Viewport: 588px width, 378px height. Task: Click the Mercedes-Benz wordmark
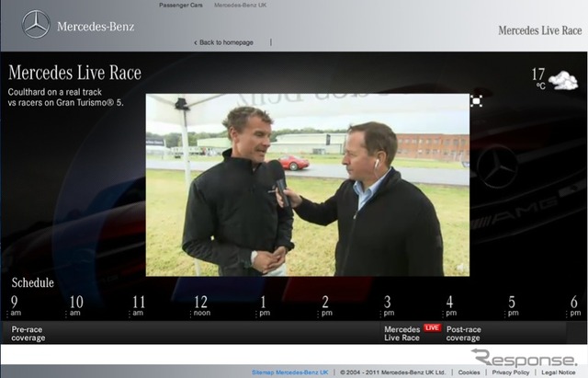click(96, 27)
